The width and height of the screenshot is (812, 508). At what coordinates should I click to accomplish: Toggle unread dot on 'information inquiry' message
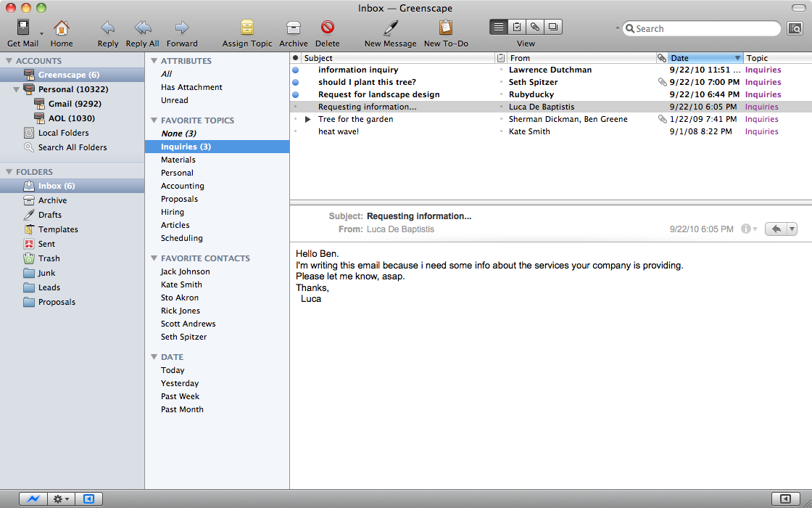[x=295, y=70]
